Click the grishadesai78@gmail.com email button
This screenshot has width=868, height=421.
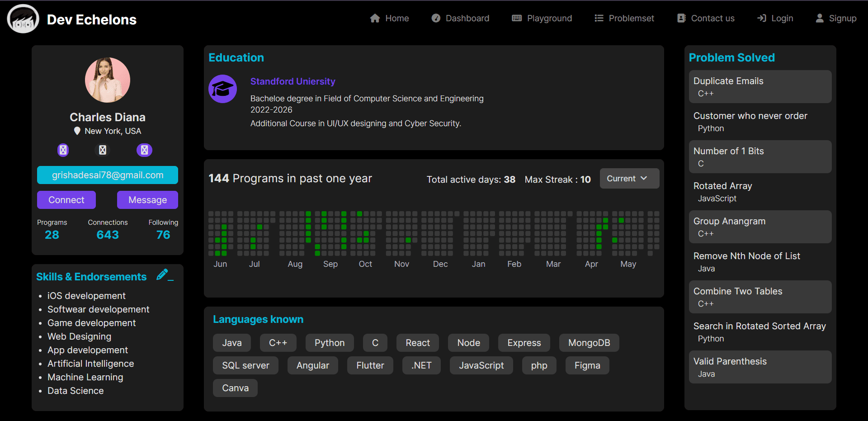(x=108, y=175)
